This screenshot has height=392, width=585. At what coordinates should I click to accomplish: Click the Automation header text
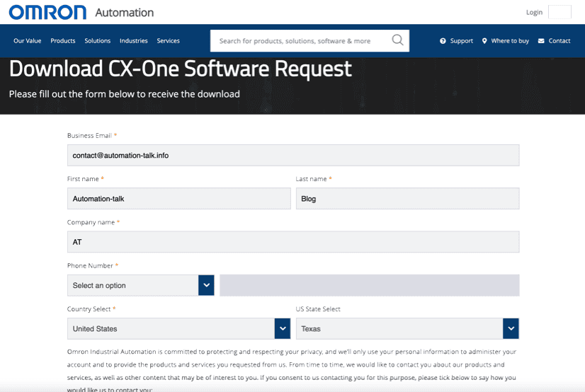point(124,13)
